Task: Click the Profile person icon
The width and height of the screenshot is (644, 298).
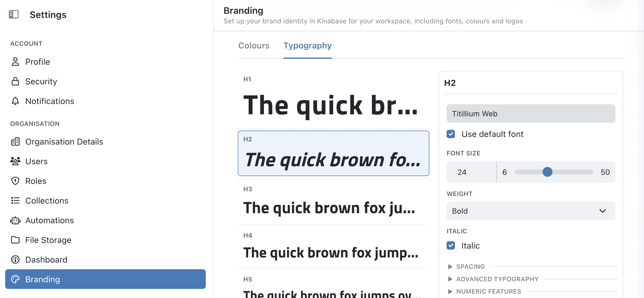Action: (x=15, y=62)
